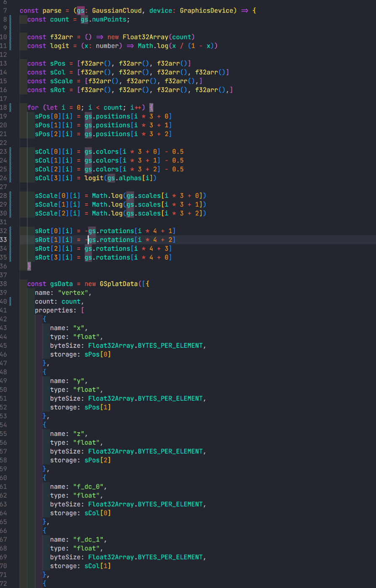Click the "f_dc_1" string on line 67
Image resolution: width=376 pixels, height=588 pixels.
point(89,540)
